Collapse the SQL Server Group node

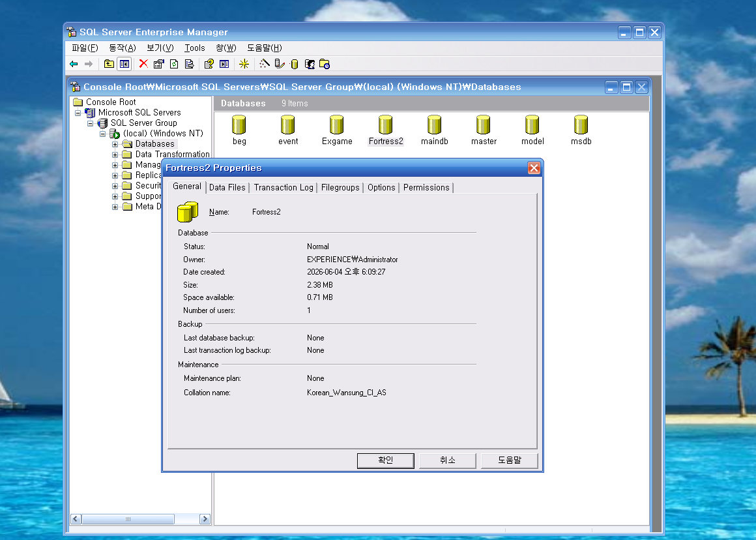tap(90, 123)
